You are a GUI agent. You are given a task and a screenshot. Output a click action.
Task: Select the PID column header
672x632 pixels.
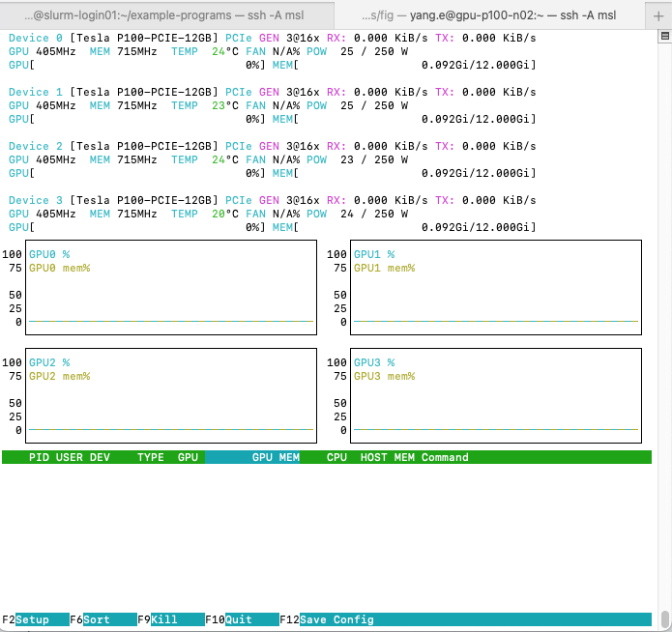(x=39, y=457)
